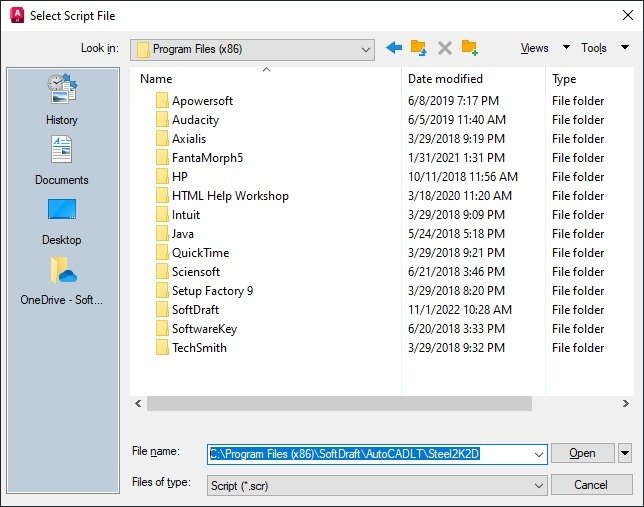The height and width of the screenshot is (507, 644).
Task: Open Desktop location in sidebar
Action: click(x=62, y=222)
